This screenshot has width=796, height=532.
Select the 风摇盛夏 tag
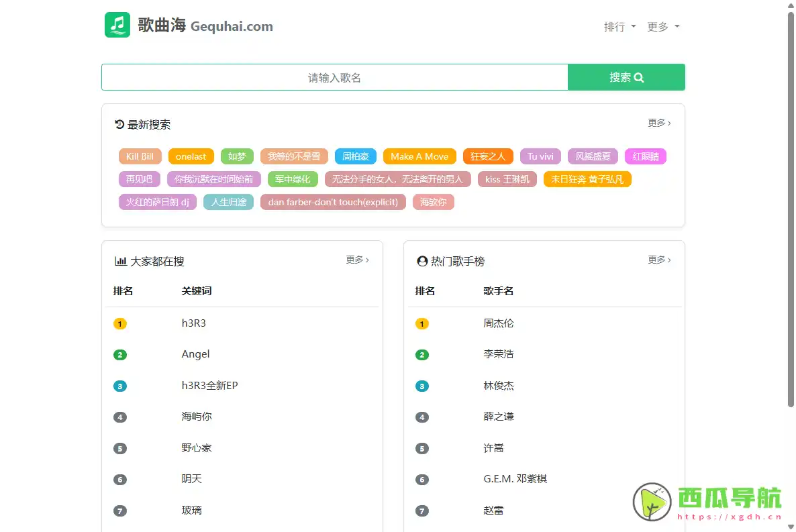pos(593,156)
